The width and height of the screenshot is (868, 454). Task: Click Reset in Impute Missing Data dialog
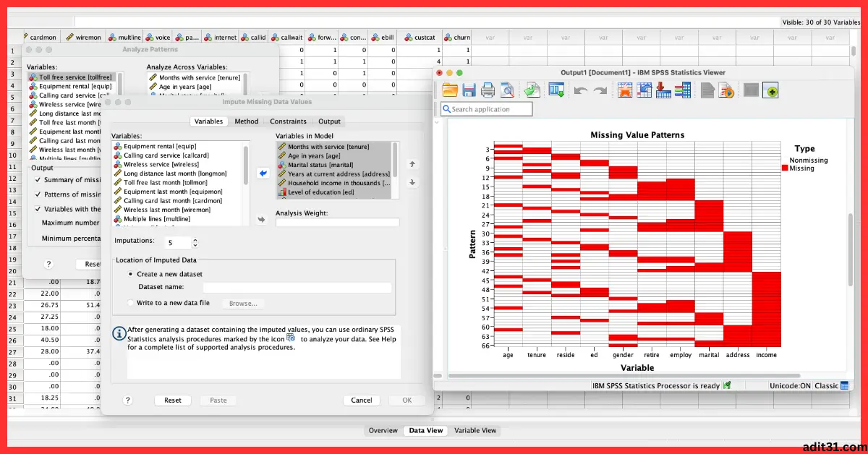tap(173, 400)
